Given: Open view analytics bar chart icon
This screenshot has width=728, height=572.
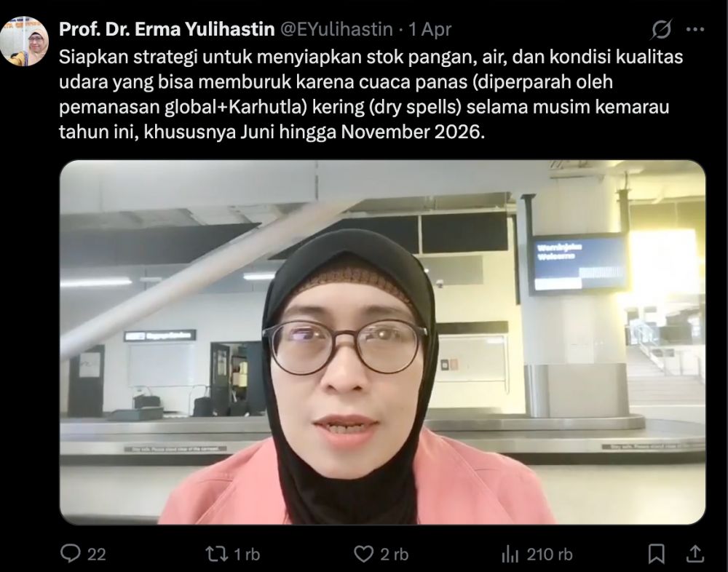Looking at the screenshot, I should [x=510, y=553].
